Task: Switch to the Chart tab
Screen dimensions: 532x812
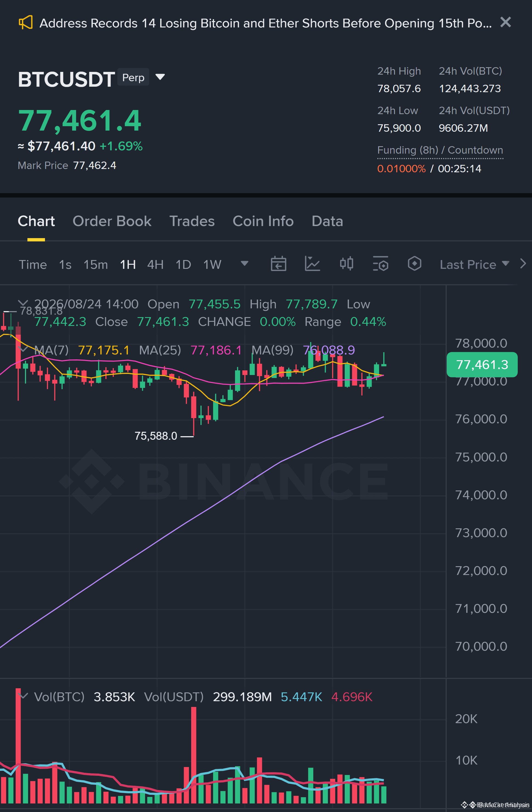Action: [x=36, y=221]
